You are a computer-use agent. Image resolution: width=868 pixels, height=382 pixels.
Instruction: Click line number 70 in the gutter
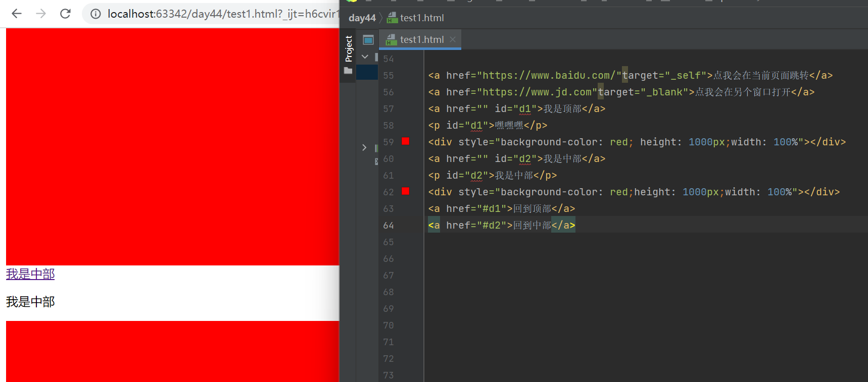[388, 325]
